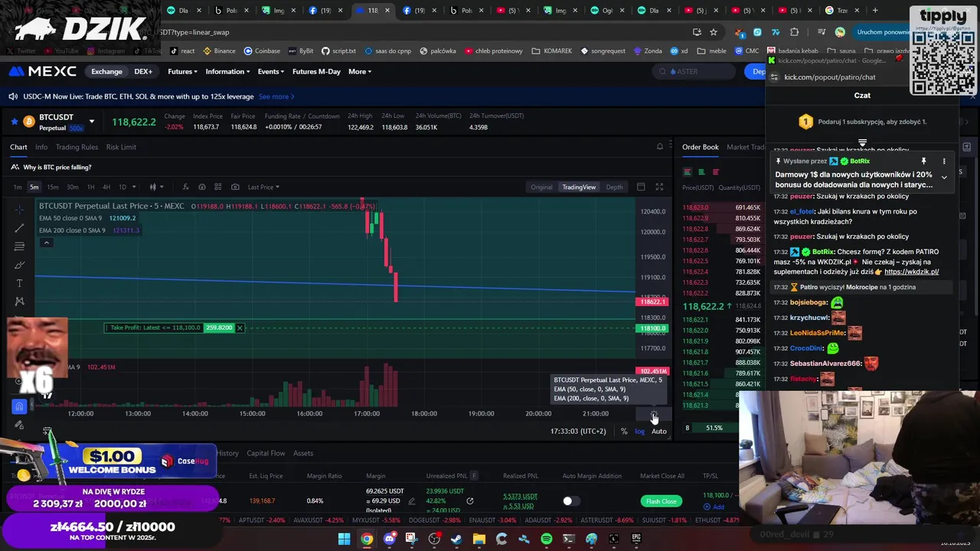The image size is (980, 551).
Task: Click the Depth view button
Action: tap(614, 187)
